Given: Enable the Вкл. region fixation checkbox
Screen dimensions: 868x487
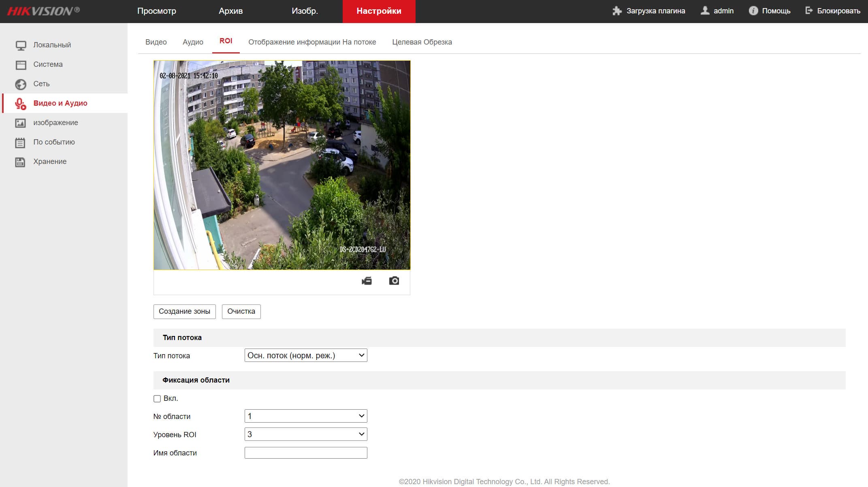Looking at the screenshot, I should click(x=157, y=399).
